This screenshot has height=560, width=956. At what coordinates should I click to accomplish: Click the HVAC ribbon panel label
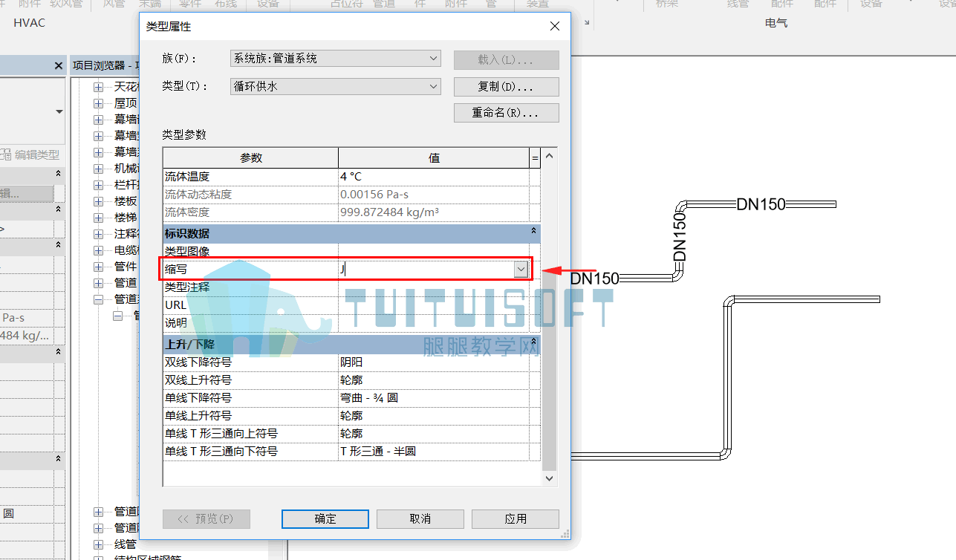click(x=30, y=23)
